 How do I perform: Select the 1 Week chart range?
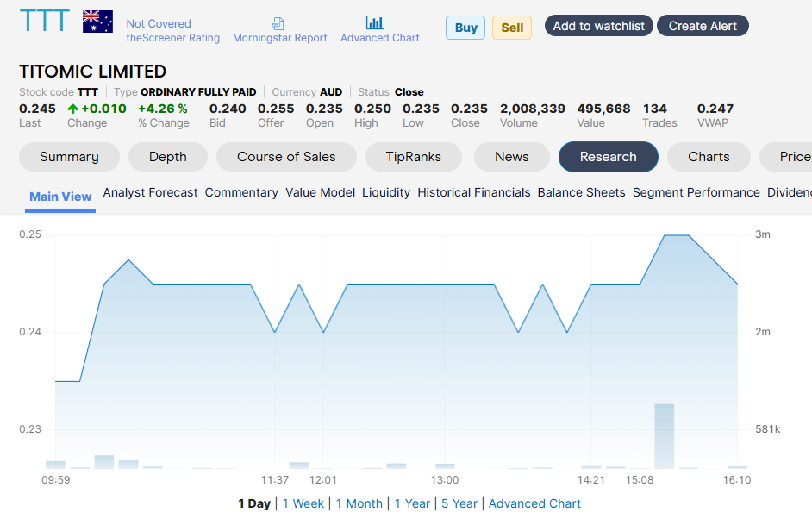pos(303,503)
